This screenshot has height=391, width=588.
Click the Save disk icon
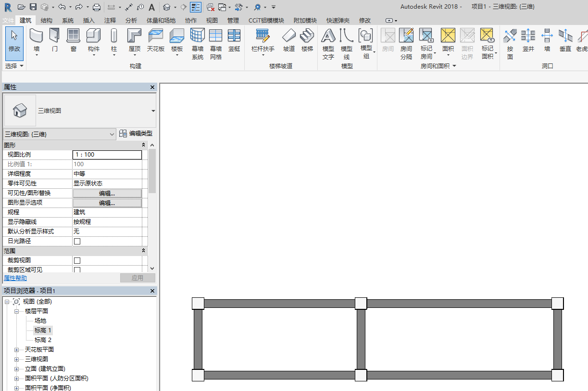pos(33,7)
